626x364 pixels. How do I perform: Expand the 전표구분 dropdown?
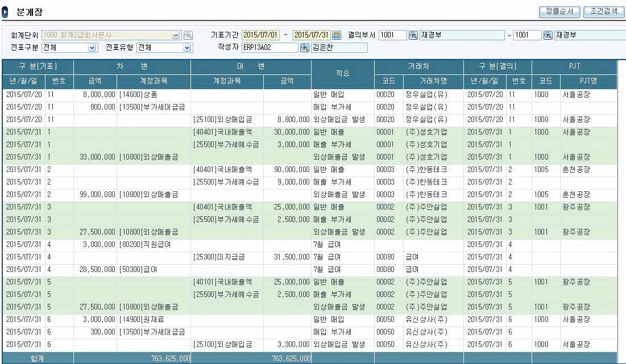92,48
